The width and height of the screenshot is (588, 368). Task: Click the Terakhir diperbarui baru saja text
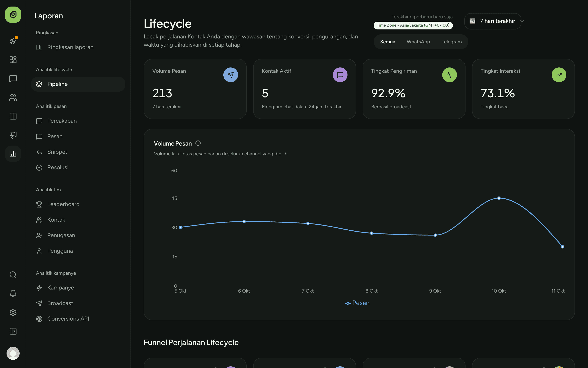tap(422, 17)
